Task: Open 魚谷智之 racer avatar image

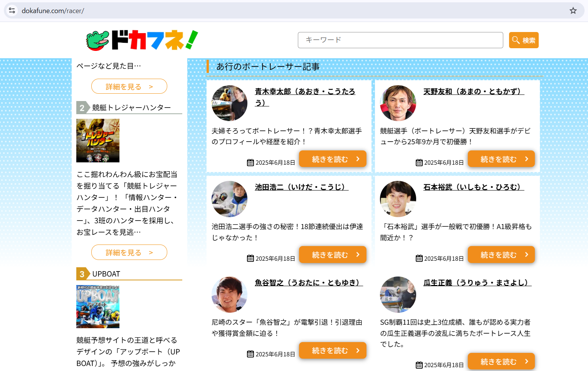Action: (x=229, y=295)
